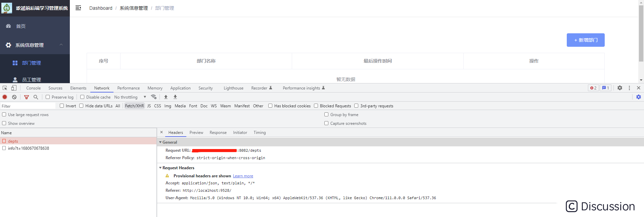
Task: Collapse 系统信息管理 sidebar submenu arrow
Action: (61, 45)
